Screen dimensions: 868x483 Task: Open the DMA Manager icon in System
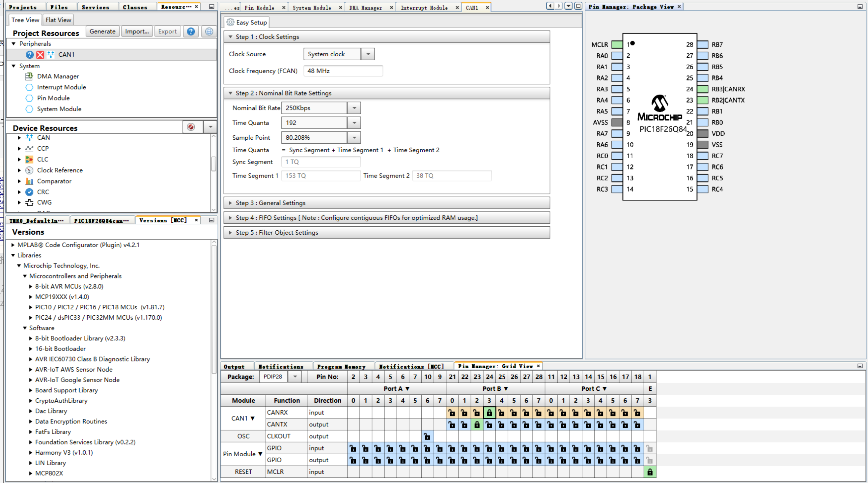(29, 76)
